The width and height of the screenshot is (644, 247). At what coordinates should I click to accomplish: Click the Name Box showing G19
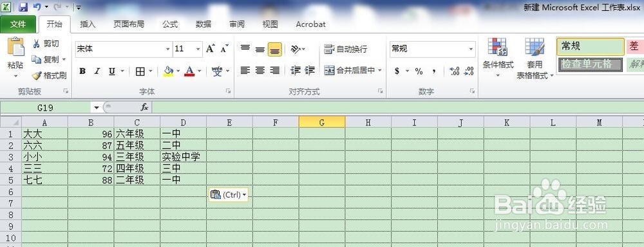tap(46, 107)
